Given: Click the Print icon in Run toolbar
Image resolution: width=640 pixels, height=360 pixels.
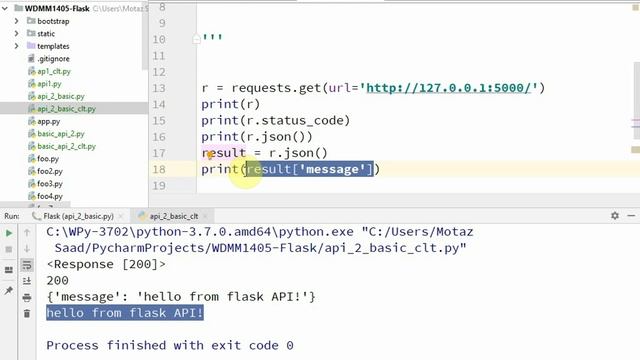Looking at the screenshot, I should (x=27, y=298).
